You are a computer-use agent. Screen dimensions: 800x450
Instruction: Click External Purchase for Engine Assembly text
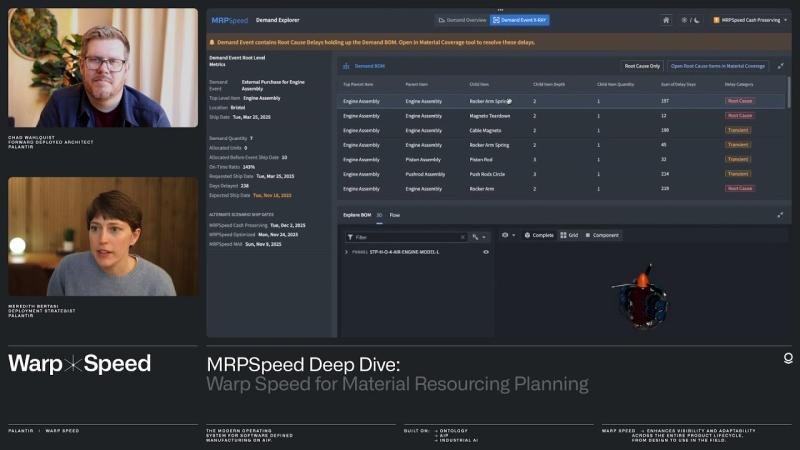[x=273, y=85]
